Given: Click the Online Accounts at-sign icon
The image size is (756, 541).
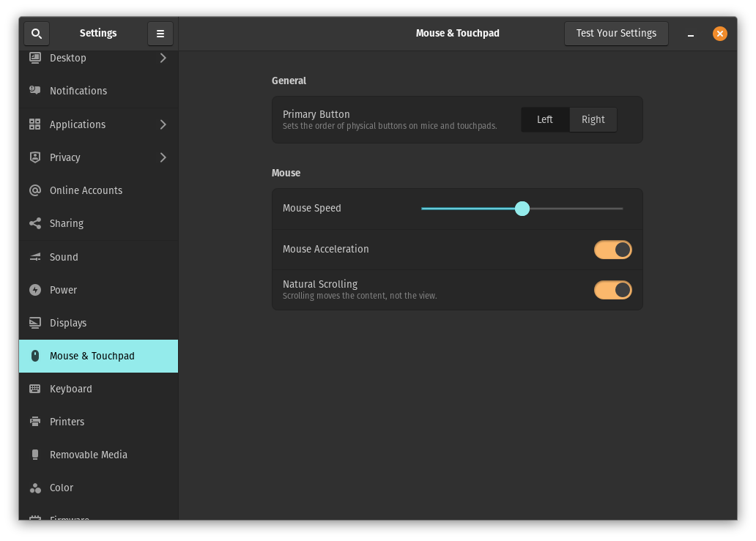Looking at the screenshot, I should click(x=34, y=190).
